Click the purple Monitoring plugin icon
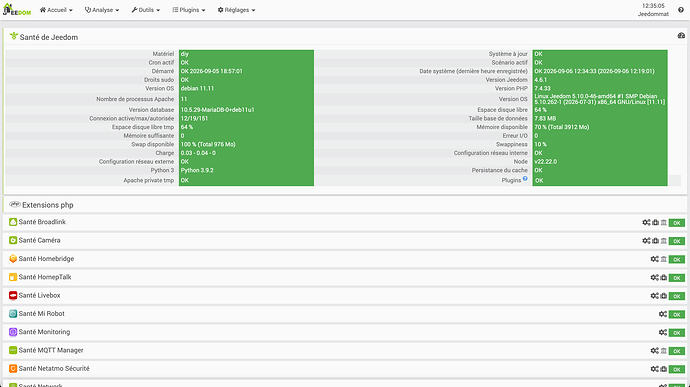Image resolution: width=690 pixels, height=387 pixels. coord(13,332)
